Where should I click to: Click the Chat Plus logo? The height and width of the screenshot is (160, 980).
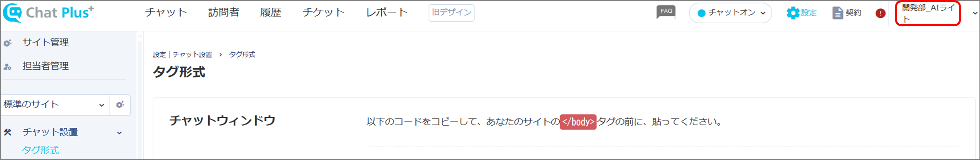click(x=48, y=13)
